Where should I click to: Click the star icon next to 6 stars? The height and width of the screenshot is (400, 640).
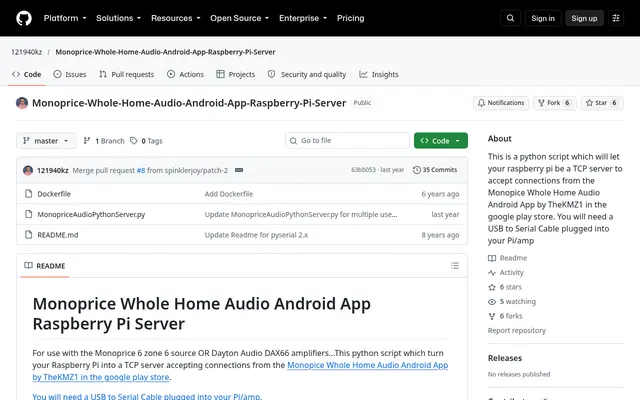tap(492, 287)
